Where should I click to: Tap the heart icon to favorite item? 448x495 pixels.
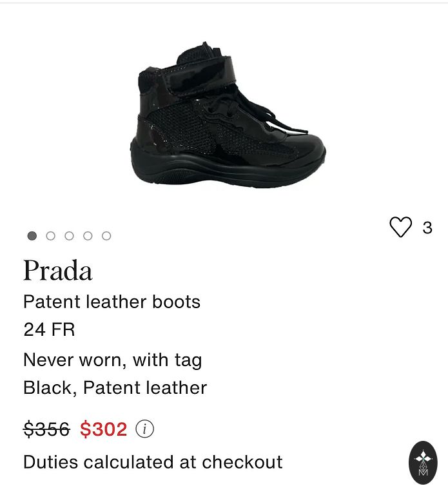400,228
